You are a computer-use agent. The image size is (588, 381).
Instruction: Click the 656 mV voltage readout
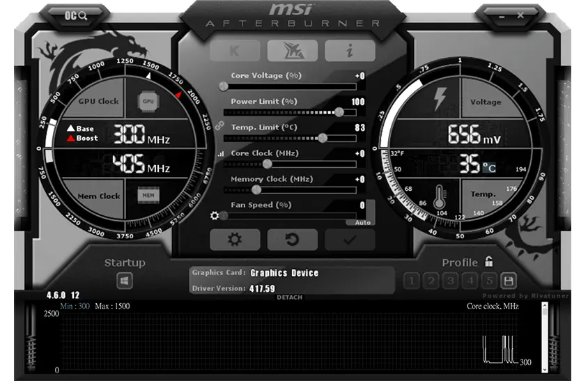pyautogui.click(x=474, y=134)
